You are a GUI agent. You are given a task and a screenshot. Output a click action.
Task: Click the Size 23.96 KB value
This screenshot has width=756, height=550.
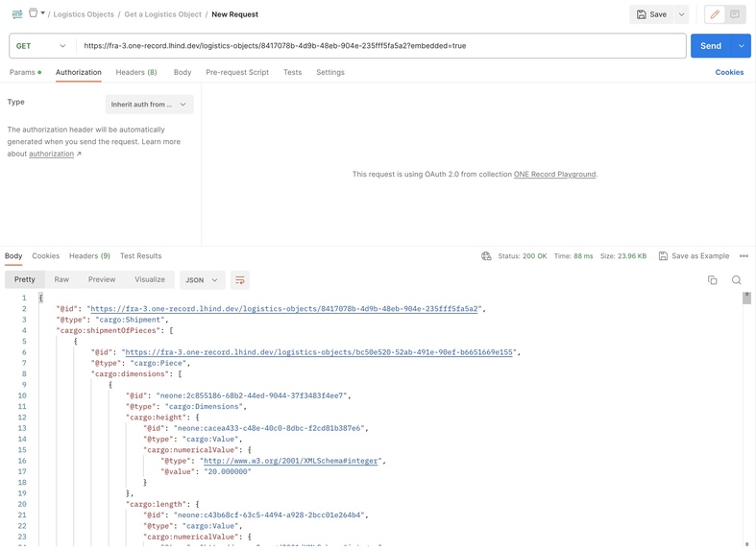point(622,256)
